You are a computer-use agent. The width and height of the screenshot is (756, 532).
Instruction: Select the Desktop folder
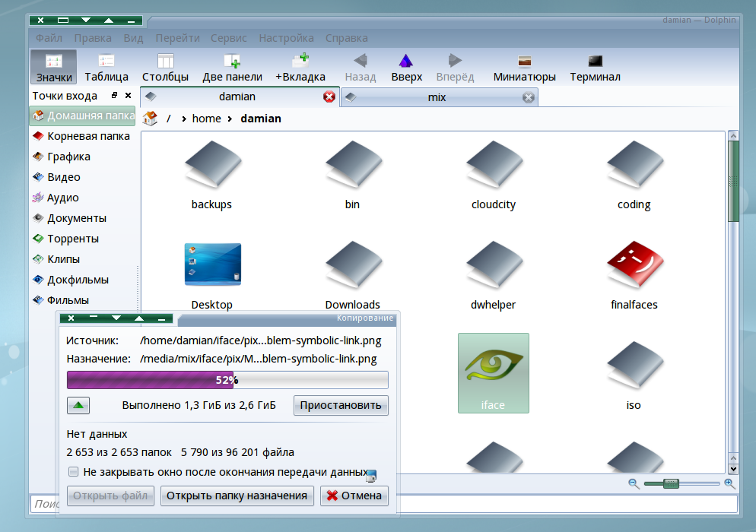211,276
